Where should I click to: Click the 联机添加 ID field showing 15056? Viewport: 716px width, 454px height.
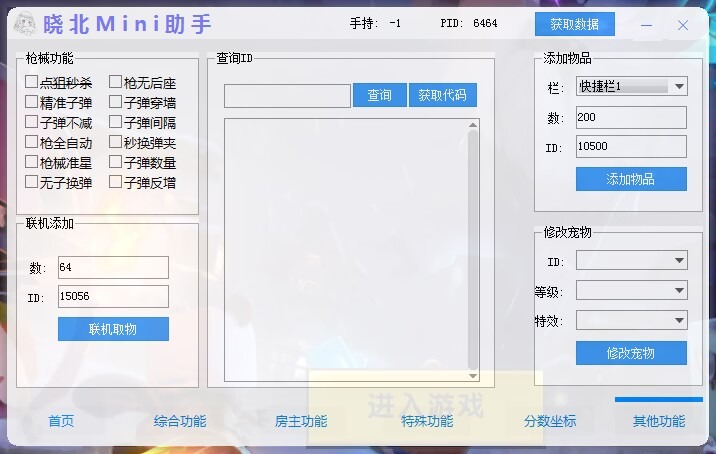pyautogui.click(x=113, y=296)
